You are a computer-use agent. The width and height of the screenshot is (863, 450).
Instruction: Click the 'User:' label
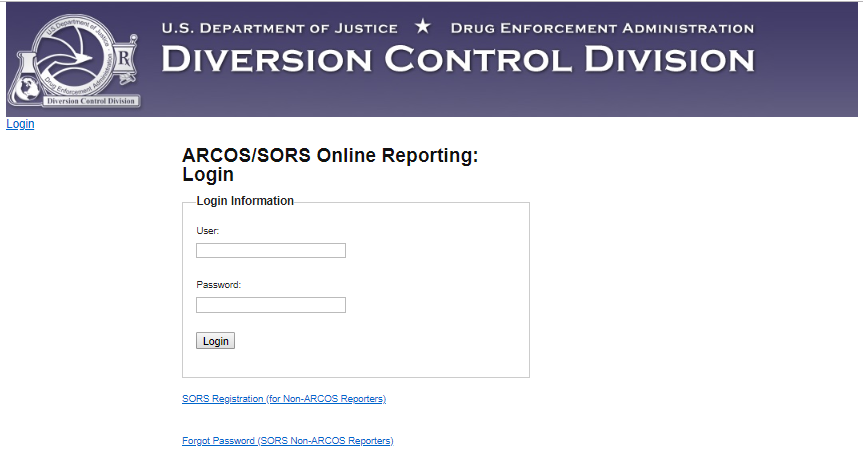coord(207,231)
